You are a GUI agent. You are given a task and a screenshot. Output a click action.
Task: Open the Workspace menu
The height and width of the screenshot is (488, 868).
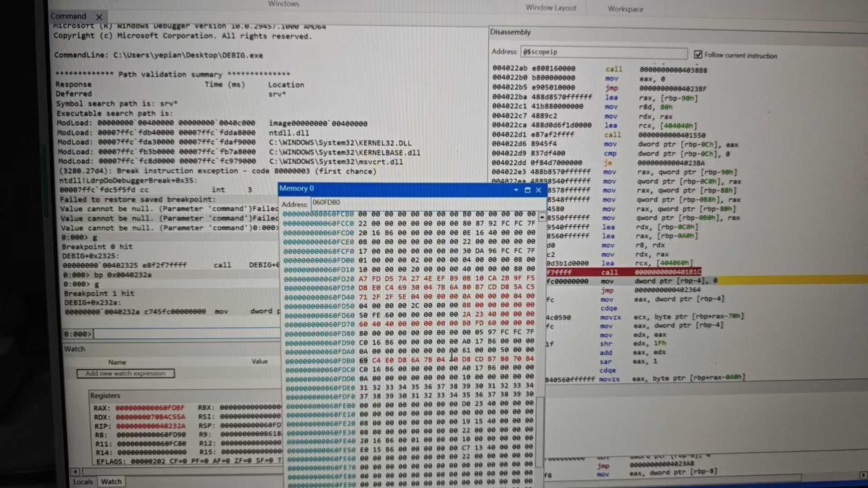click(625, 9)
